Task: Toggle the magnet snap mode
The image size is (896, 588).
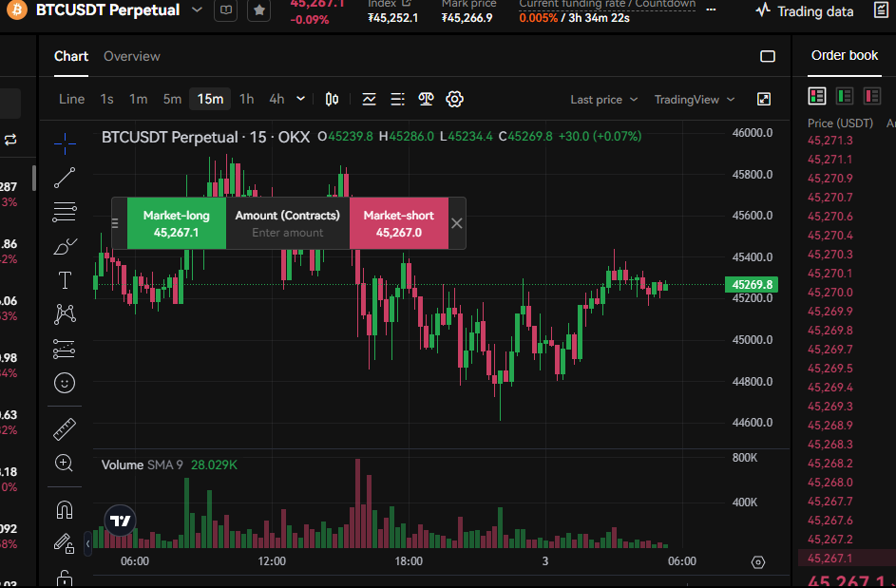Action: tap(65, 509)
